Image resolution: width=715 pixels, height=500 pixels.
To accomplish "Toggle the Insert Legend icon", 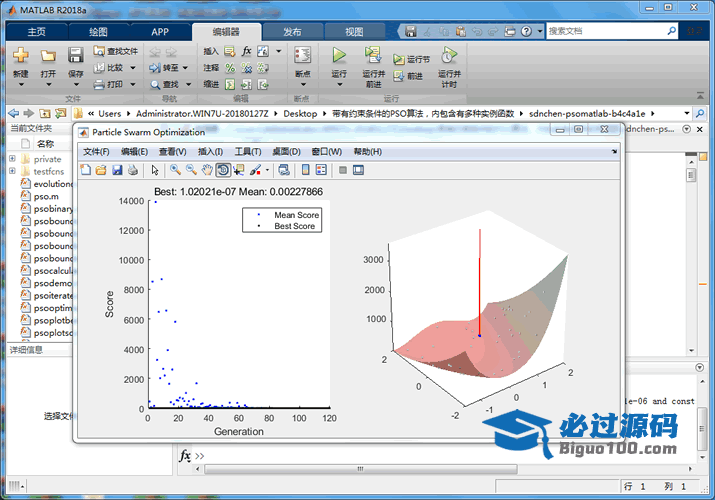I will (x=321, y=170).
